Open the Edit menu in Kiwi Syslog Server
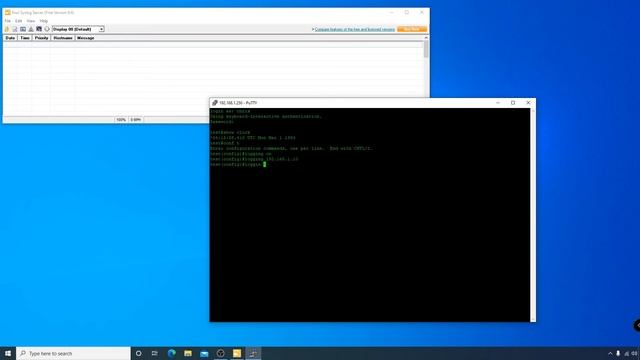Screen dimensions: 640x360 coord(19,21)
